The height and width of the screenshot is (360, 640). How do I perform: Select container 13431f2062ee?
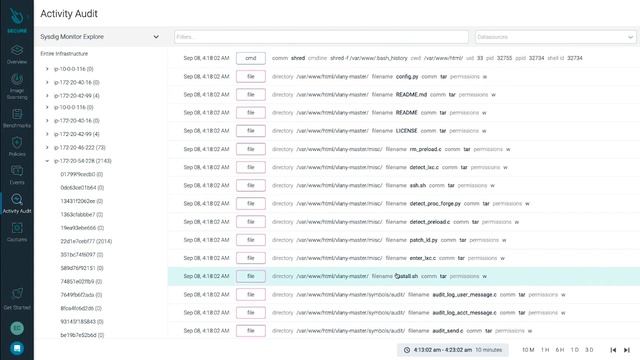click(82, 201)
